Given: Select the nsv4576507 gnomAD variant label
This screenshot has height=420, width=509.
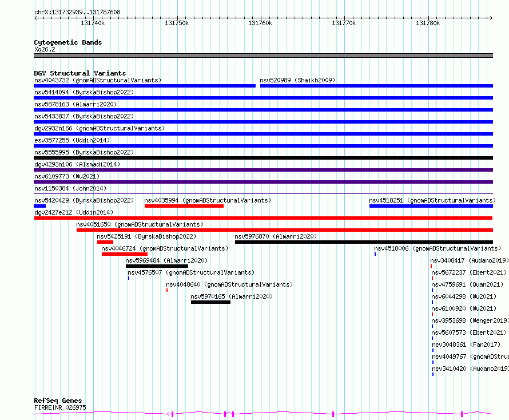Looking at the screenshot, I should pos(191,272).
